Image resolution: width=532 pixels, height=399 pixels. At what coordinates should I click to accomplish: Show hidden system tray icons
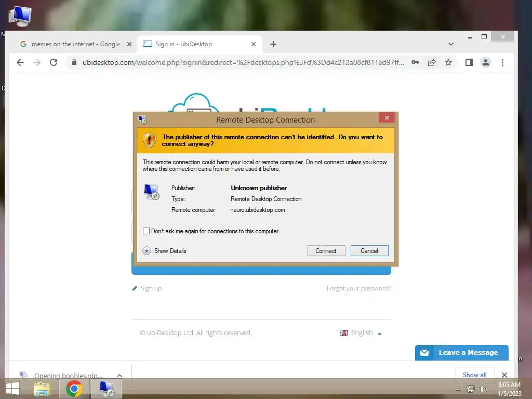458,389
